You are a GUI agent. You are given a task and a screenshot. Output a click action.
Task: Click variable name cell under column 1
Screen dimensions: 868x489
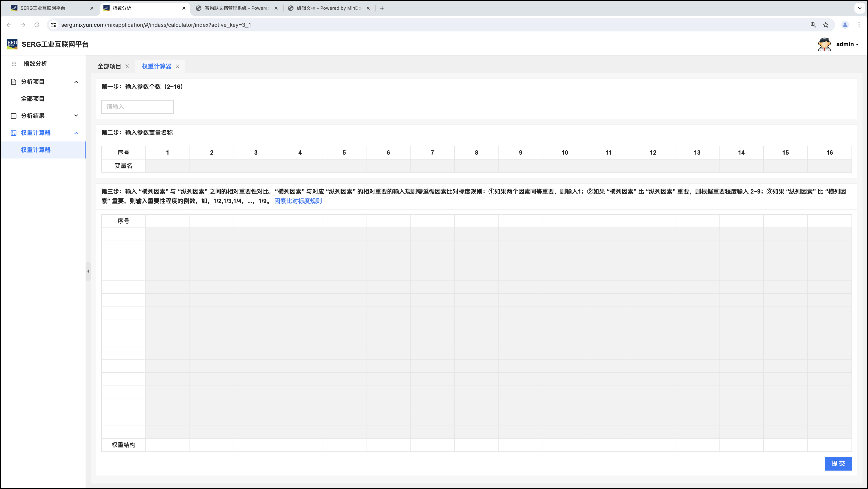[167, 166]
